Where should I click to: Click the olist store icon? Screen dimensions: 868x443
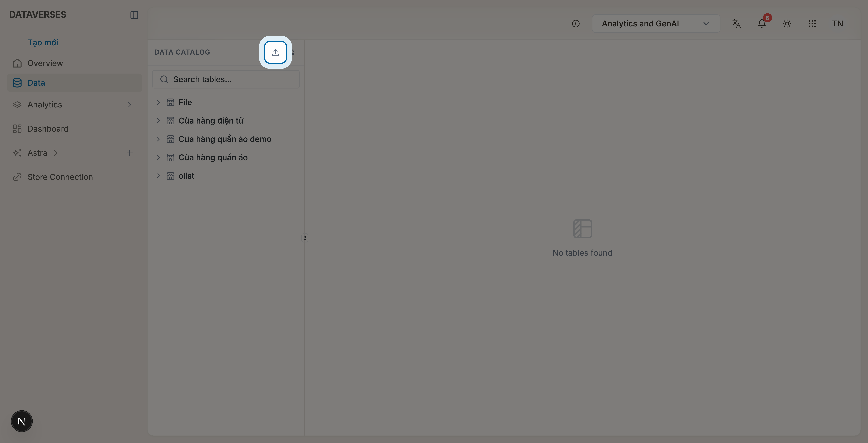pos(170,176)
